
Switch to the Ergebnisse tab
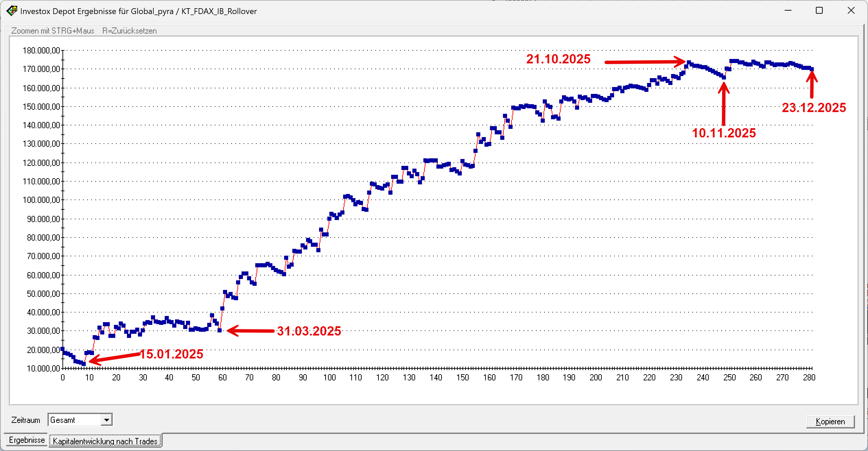(x=26, y=440)
